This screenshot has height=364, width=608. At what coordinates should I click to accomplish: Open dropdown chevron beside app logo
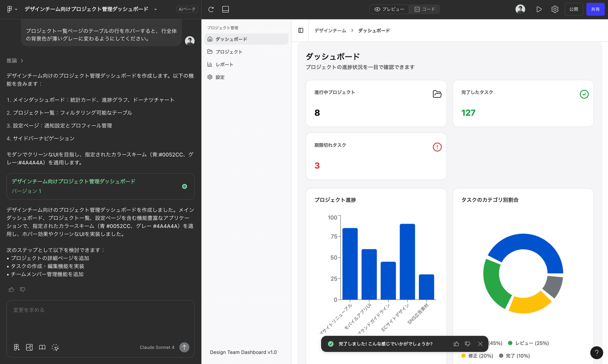(16, 9)
